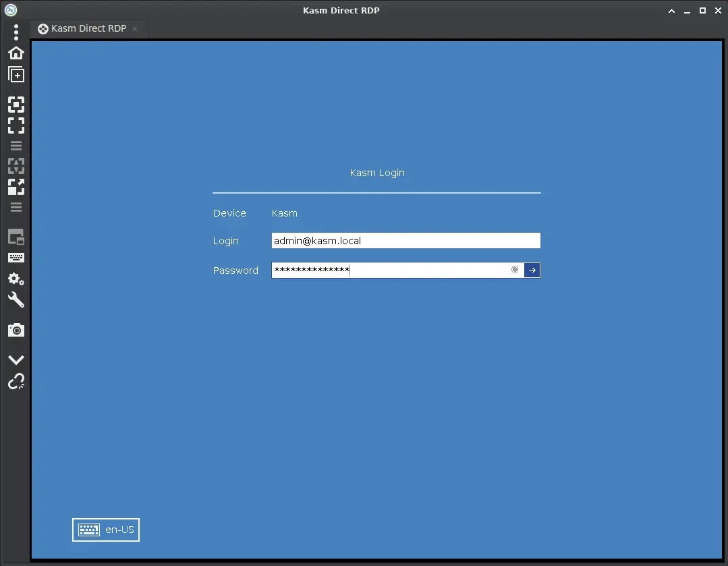Take a screenshot with camera icon
The height and width of the screenshot is (566, 728).
click(16, 330)
